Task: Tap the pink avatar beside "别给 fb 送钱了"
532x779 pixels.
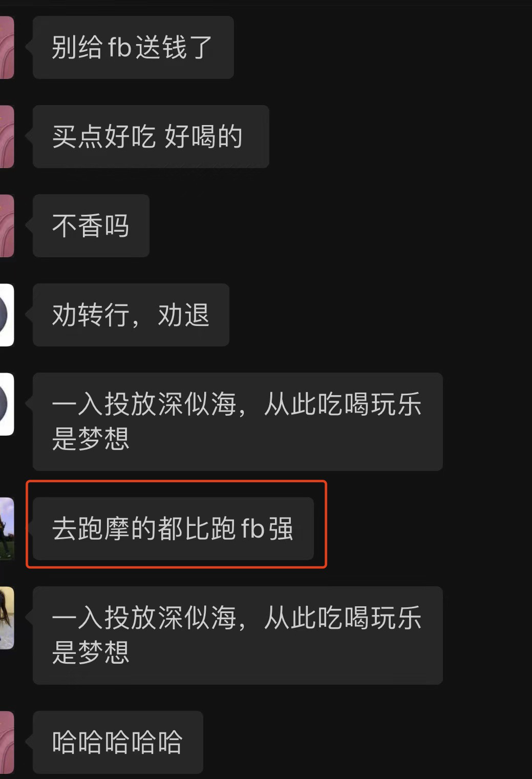Action: pos(7,47)
